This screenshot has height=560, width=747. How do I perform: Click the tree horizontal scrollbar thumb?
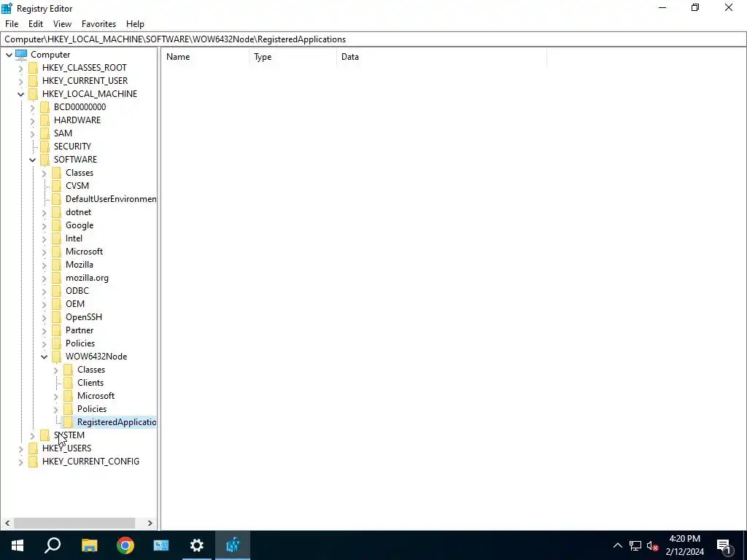coord(74,524)
